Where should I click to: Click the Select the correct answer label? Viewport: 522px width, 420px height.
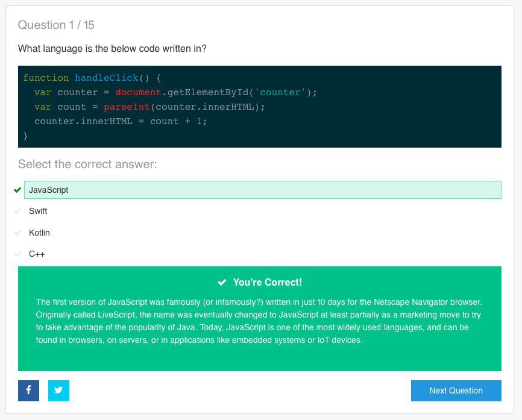87,165
